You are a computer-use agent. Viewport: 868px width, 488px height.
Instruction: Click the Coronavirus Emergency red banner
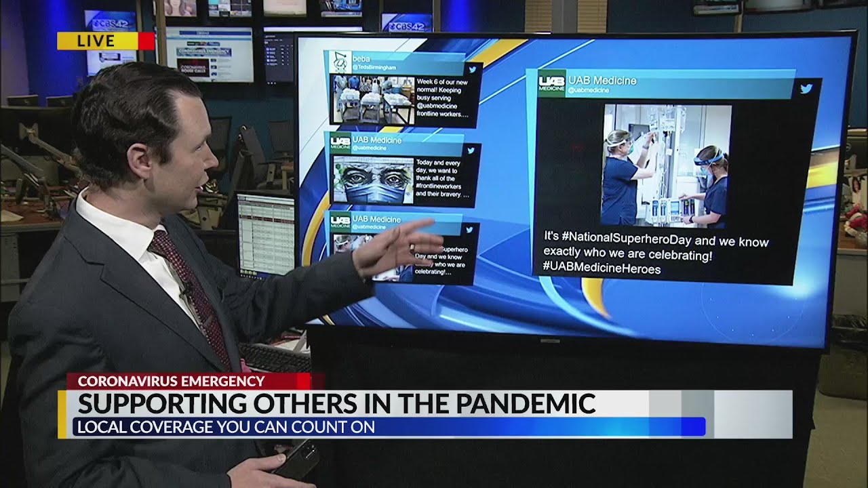point(171,382)
